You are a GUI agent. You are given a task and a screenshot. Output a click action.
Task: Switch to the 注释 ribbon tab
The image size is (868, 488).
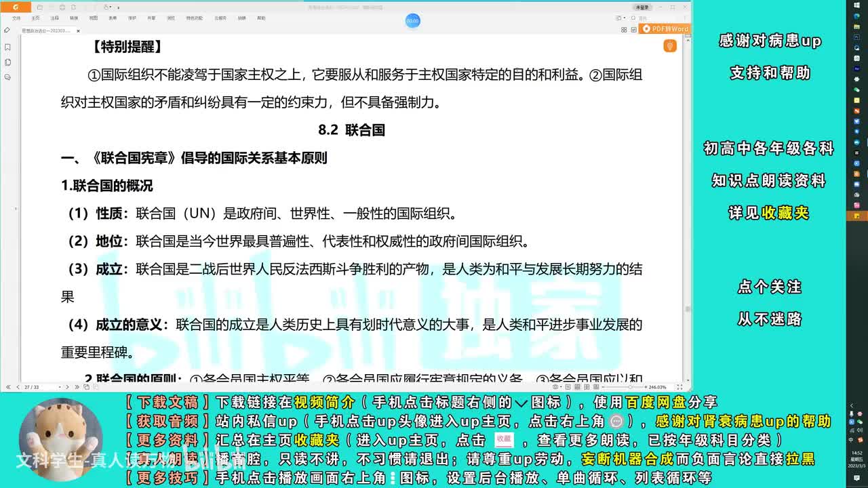54,18
